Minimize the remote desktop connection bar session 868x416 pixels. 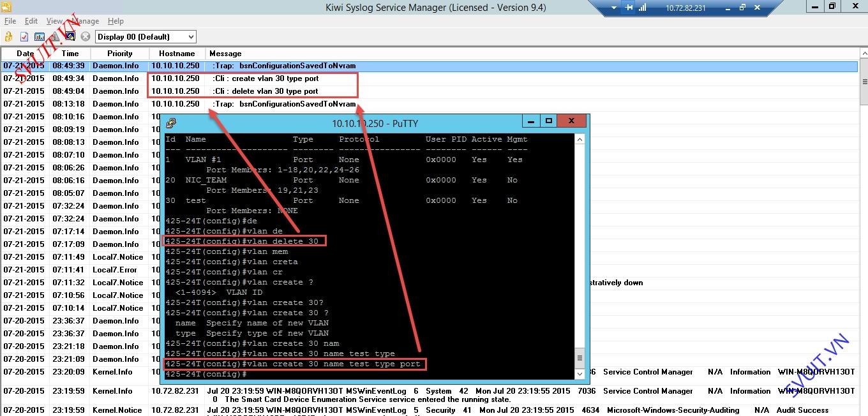coord(728,8)
